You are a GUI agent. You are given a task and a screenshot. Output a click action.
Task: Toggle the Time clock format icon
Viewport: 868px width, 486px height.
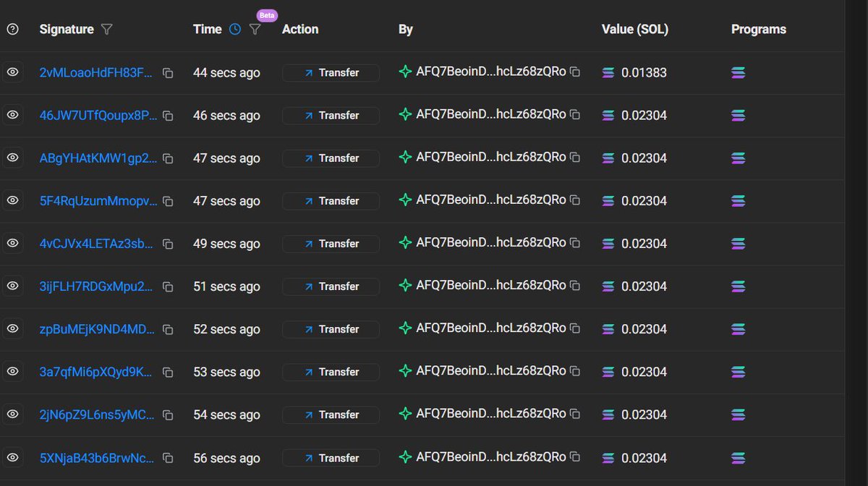[x=235, y=30]
